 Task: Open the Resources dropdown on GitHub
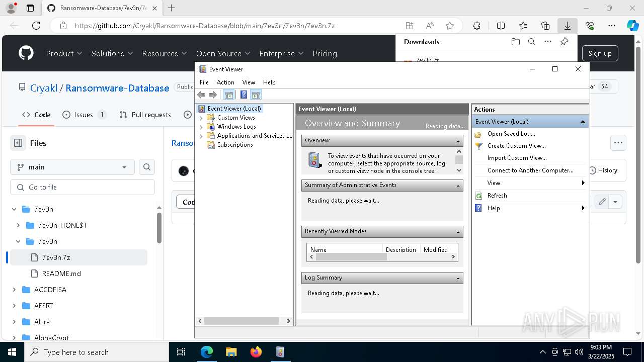tap(165, 53)
